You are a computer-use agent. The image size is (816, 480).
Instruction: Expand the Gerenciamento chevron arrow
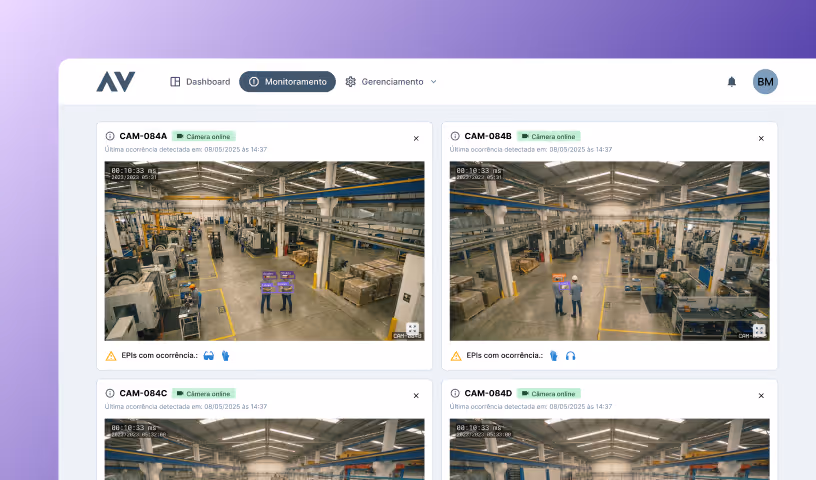434,82
